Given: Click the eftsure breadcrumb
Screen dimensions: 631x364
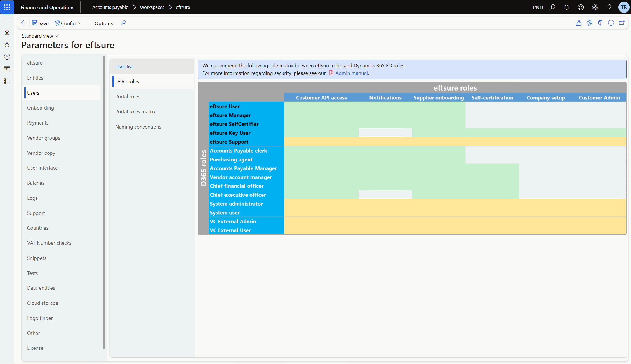Looking at the screenshot, I should 183,7.
